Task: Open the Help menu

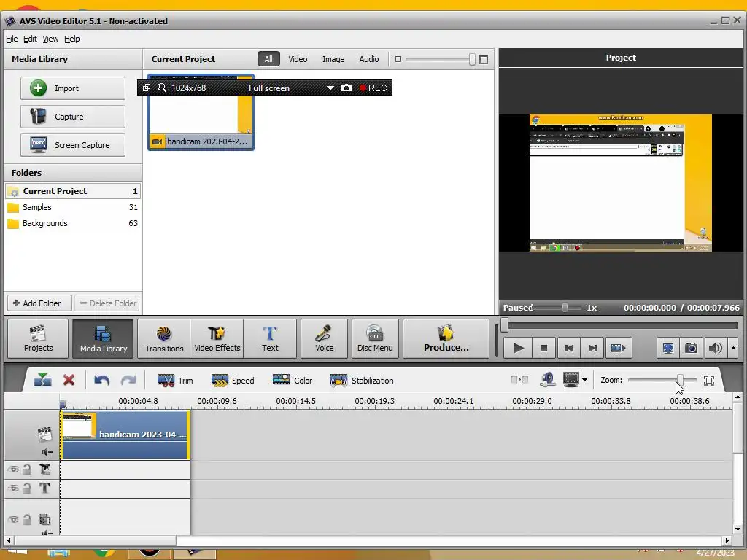Action: 72,39
